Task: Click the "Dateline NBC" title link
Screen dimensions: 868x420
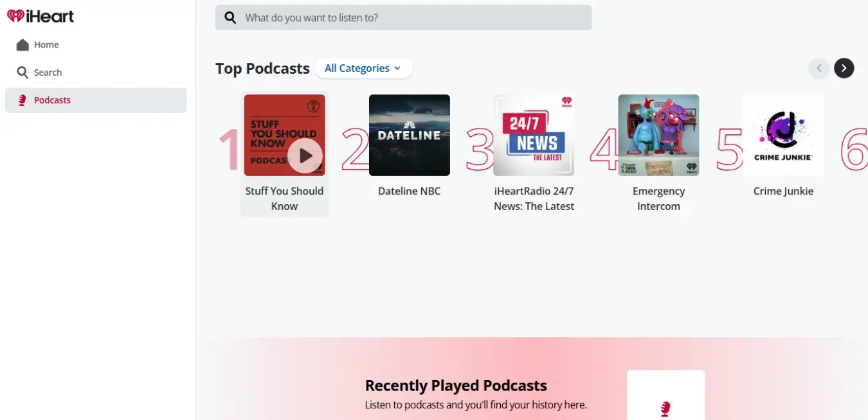Action: point(410,191)
